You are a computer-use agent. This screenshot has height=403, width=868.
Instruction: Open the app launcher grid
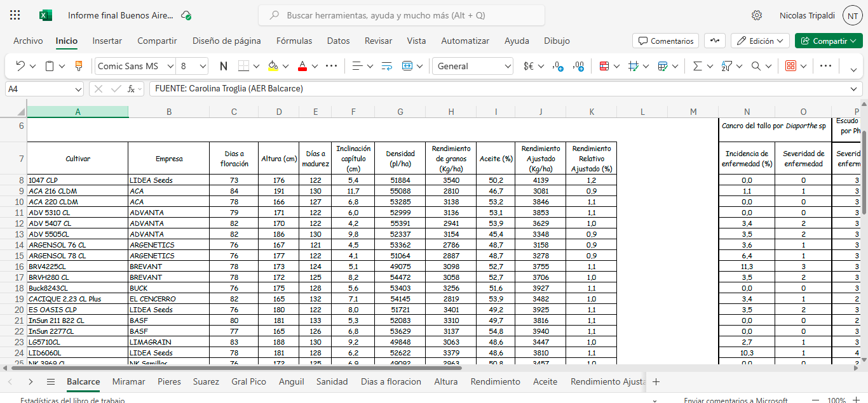coord(15,15)
